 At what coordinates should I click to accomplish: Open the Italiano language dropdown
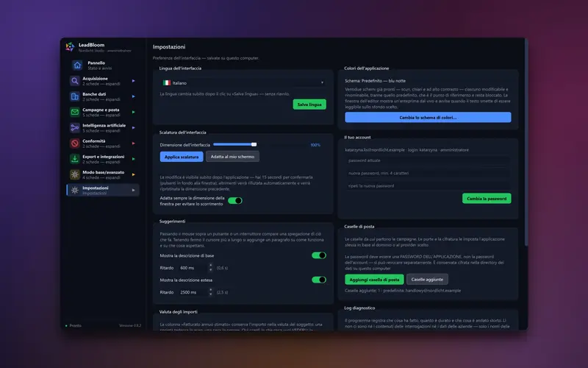tap(243, 83)
